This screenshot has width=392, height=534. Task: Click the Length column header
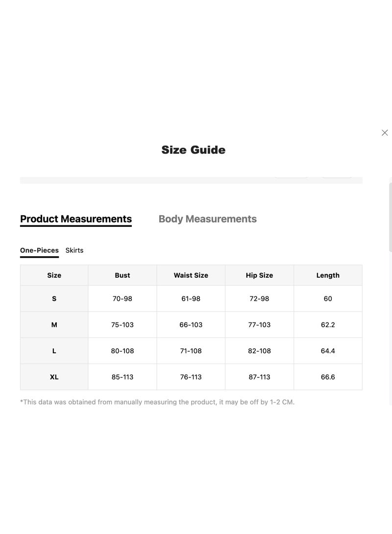click(x=328, y=275)
